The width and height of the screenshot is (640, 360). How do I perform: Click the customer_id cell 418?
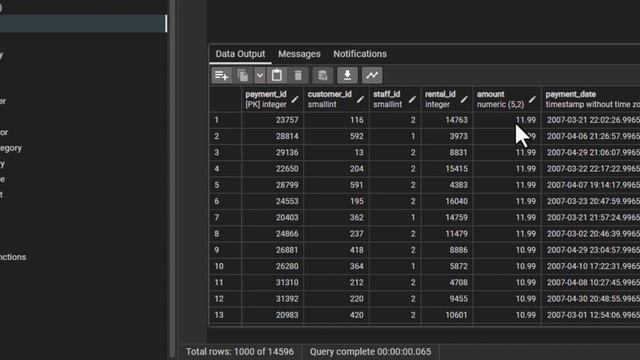[336, 250]
